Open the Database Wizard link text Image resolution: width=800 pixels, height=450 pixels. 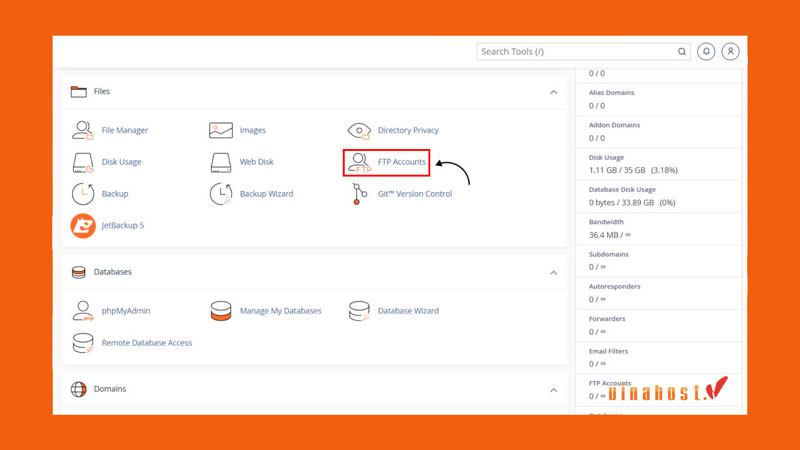click(x=408, y=311)
